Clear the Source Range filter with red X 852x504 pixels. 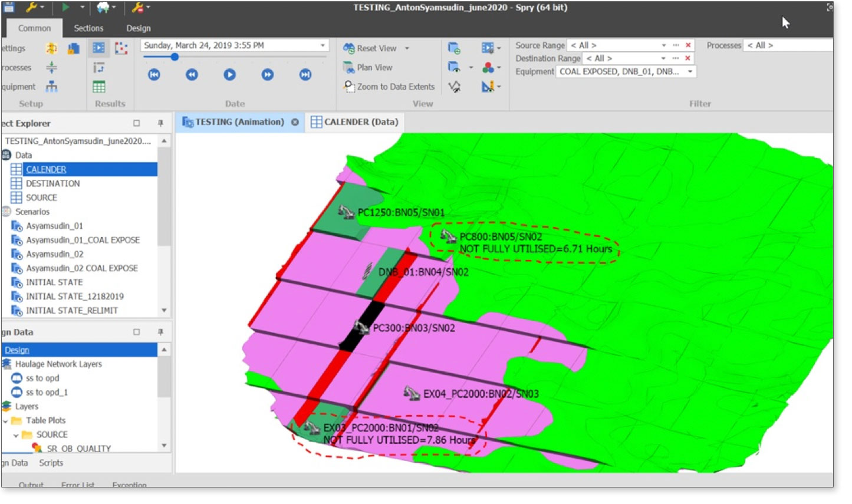(x=688, y=45)
